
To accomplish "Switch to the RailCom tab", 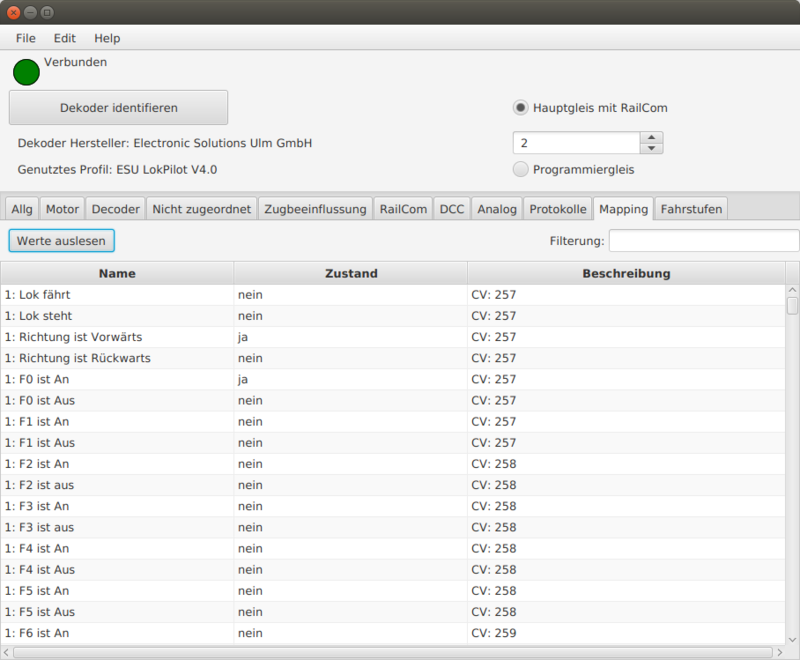I will click(403, 209).
